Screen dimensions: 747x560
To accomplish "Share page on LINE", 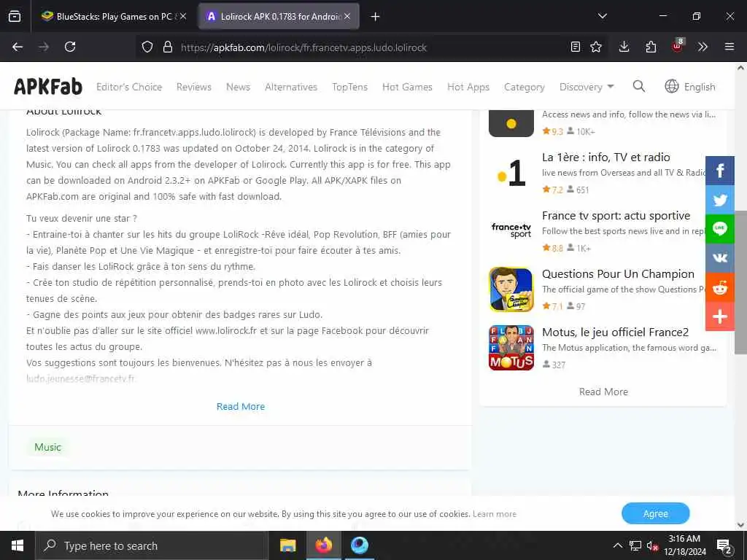I will coord(720,228).
